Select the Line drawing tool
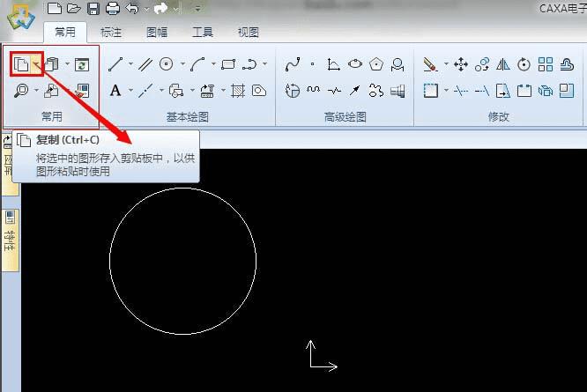The image size is (587, 392). tap(115, 64)
